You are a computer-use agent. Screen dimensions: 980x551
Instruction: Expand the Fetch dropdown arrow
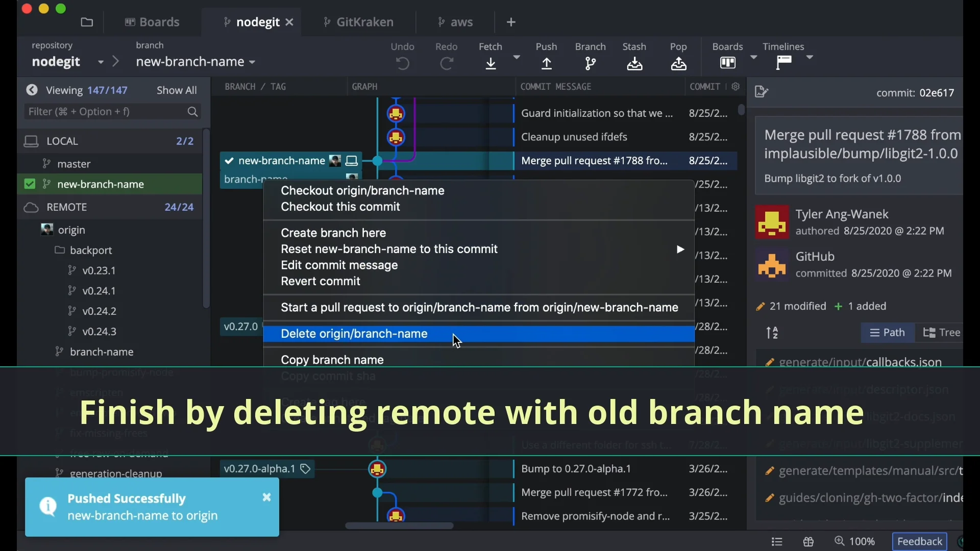pyautogui.click(x=517, y=57)
